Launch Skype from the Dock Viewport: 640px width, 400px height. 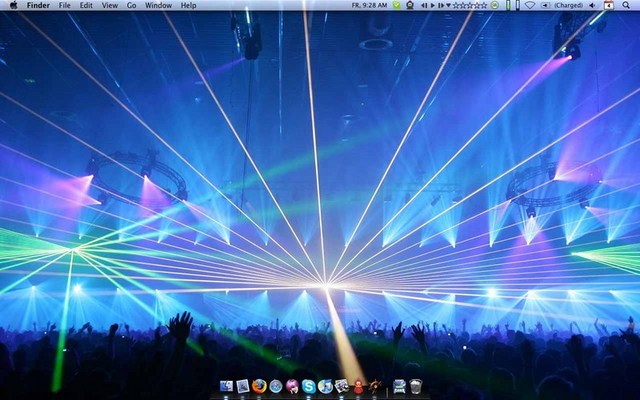pyautogui.click(x=309, y=386)
